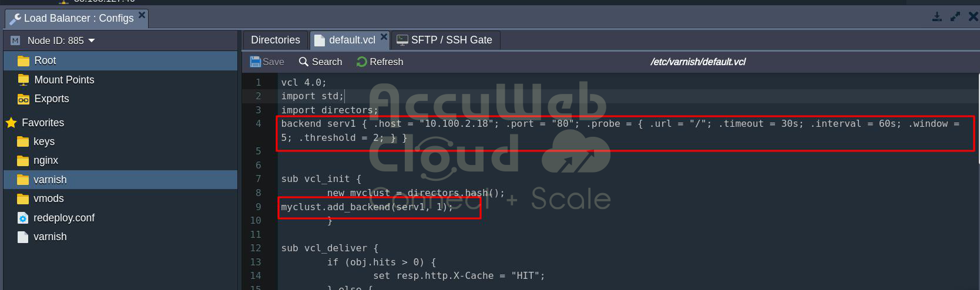Image resolution: width=980 pixels, height=290 pixels.
Task: Select the Root folder
Action: 45,60
